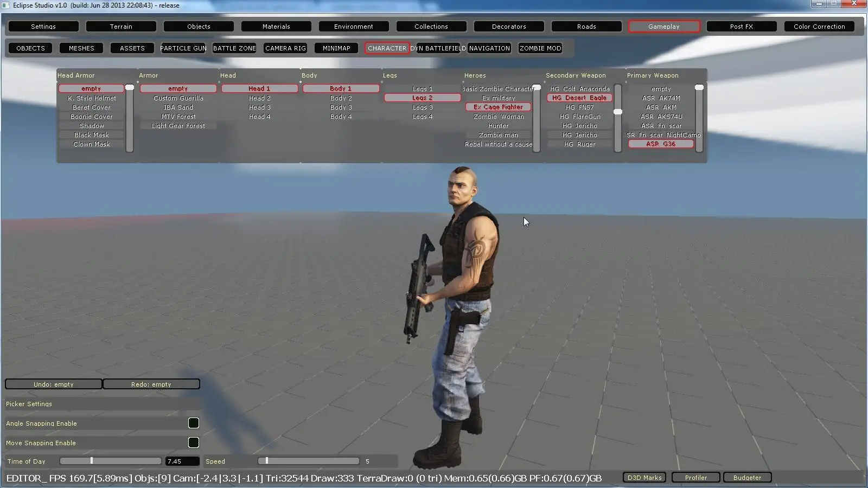Choose Zombie Woman hero
Viewport: 868px width, 488px height.
[499, 117]
